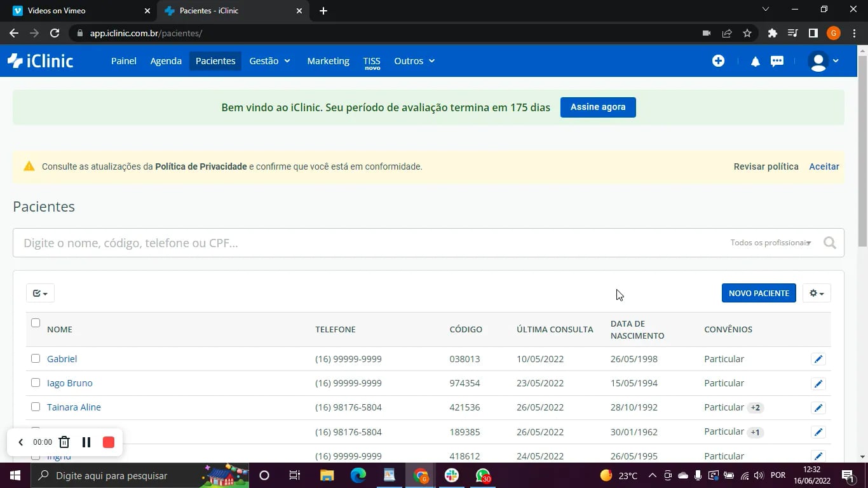
Task: Click the Assine agora button
Action: 598,107
